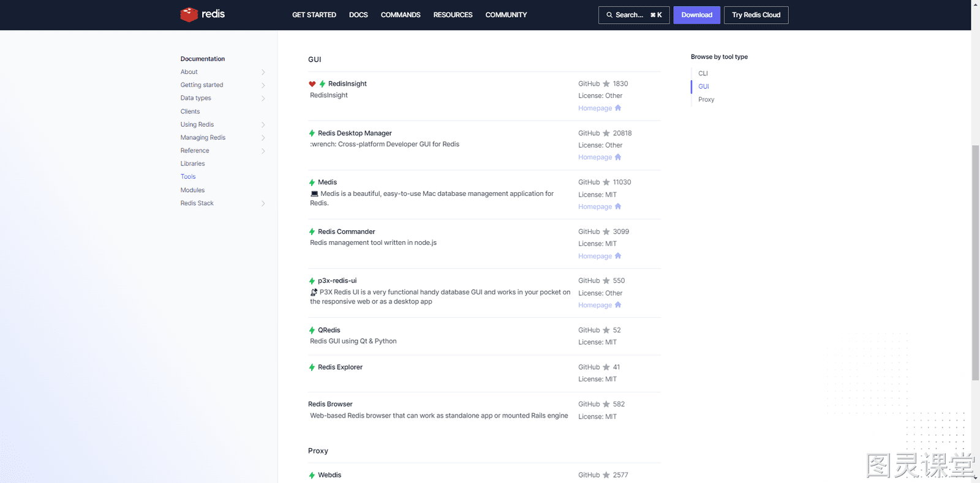Click the search magnifier icon

[x=609, y=15]
